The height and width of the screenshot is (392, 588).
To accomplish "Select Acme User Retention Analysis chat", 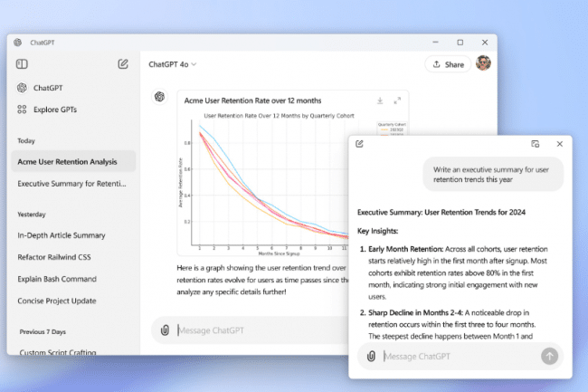I will pos(73,162).
